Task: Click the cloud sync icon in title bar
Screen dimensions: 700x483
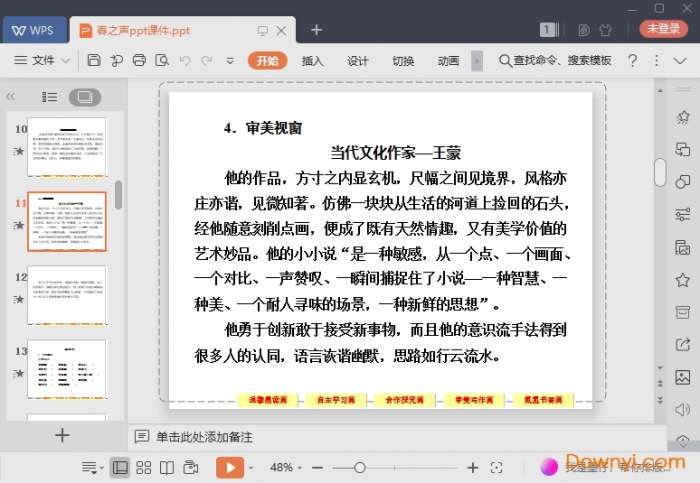Action: point(583,30)
